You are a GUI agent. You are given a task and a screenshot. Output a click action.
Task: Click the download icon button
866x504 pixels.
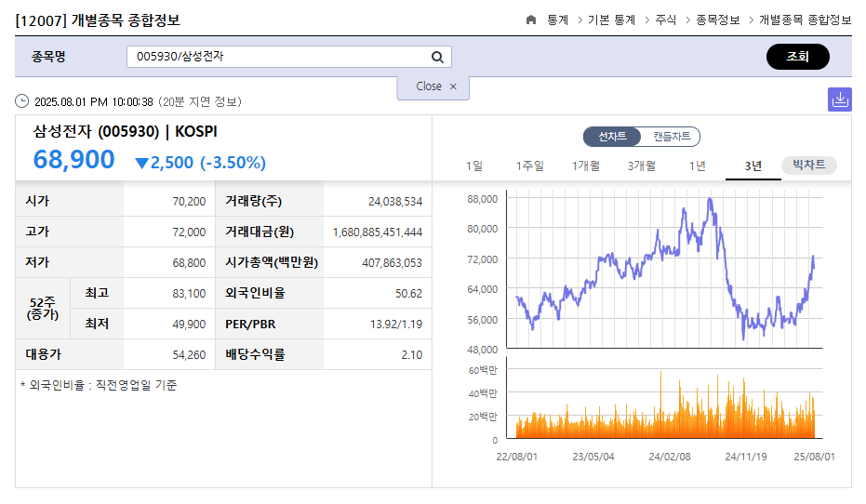coord(839,99)
